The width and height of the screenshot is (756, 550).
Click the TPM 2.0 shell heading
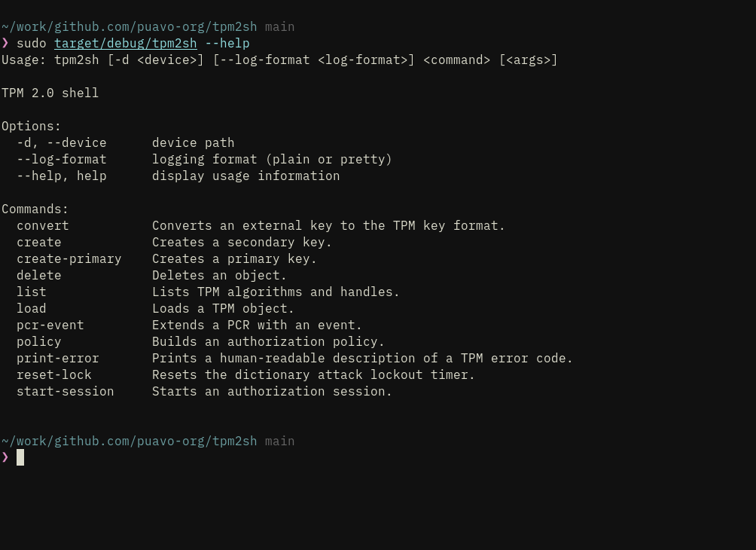(50, 93)
